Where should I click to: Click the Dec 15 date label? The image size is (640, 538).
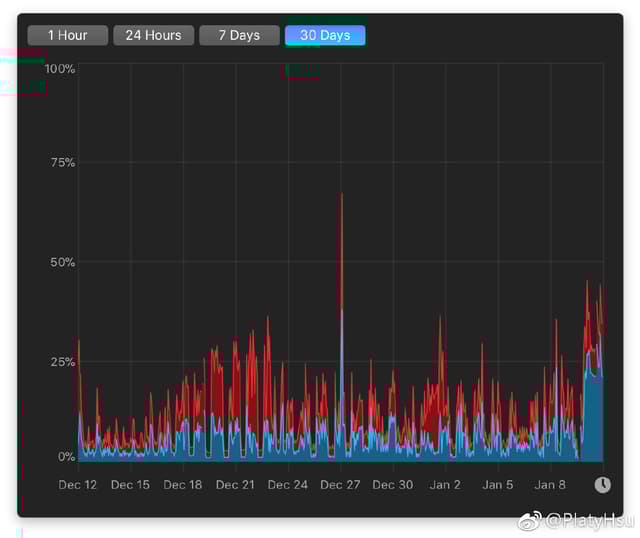coord(130,485)
